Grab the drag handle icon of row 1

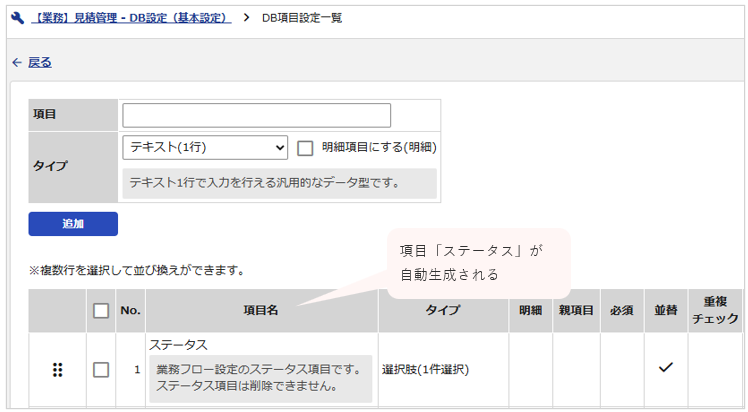tap(57, 370)
